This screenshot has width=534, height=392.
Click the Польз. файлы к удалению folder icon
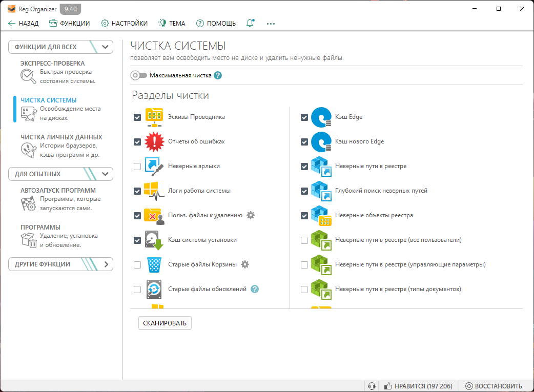(x=154, y=216)
